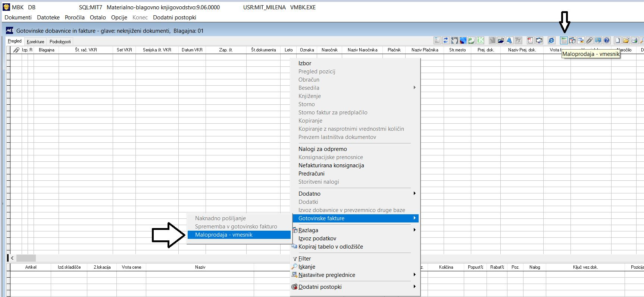
Task: Click the printer toolbar icon
Action: [x=635, y=41]
